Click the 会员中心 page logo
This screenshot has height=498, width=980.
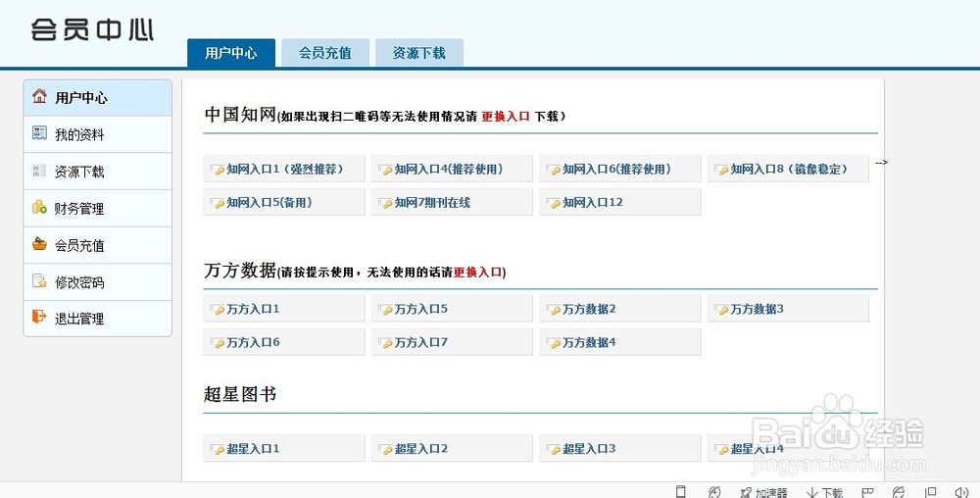pos(92,29)
